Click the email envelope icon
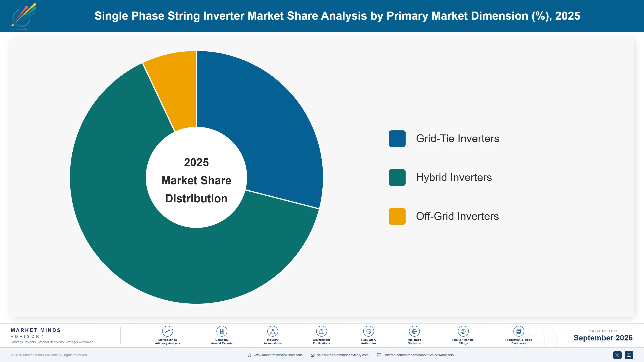The width and height of the screenshot is (644, 362). pyautogui.click(x=312, y=355)
